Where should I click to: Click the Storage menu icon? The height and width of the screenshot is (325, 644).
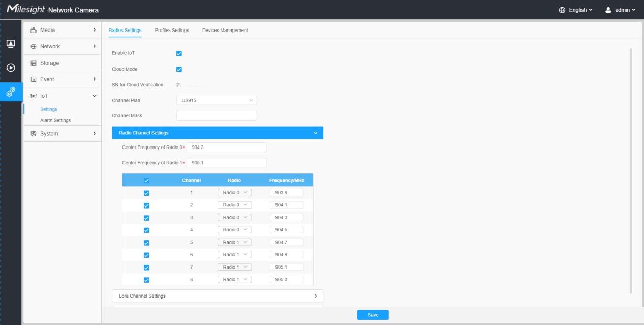click(x=33, y=63)
